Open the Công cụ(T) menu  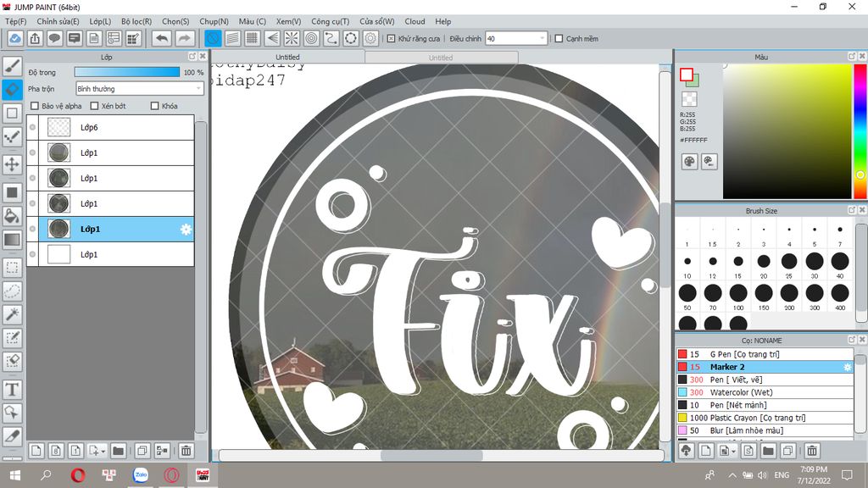pos(331,21)
